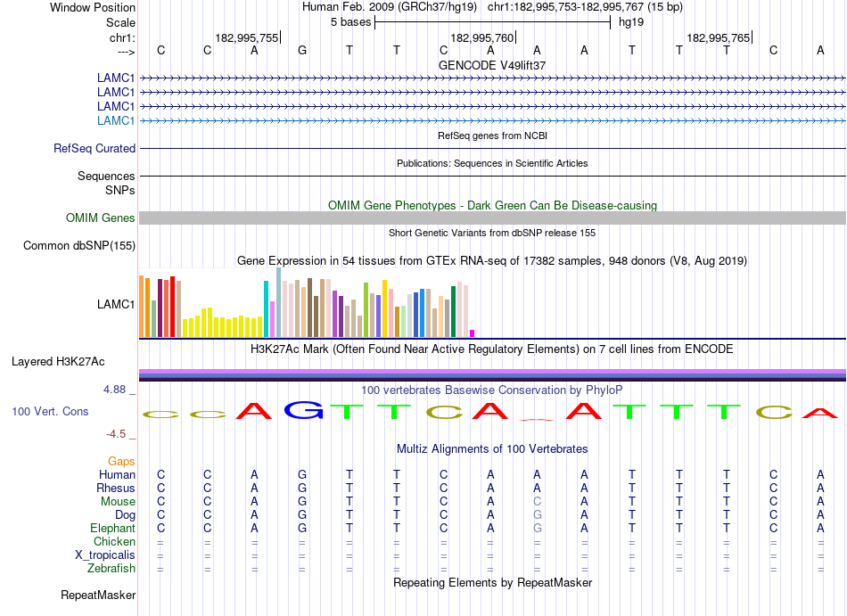Open '100 vertebrates Basewise Conservation by PhyloP' title
The width and height of the screenshot is (847, 616).
coord(492,390)
